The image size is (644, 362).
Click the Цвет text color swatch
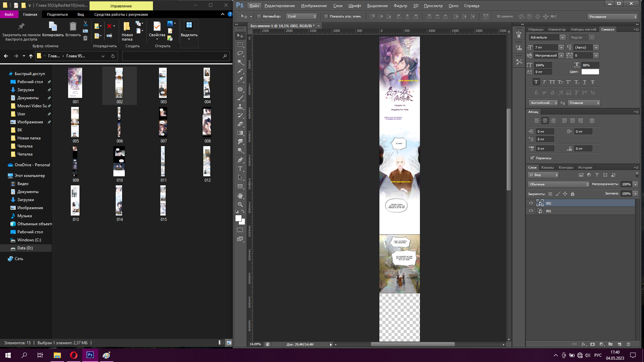click(x=590, y=72)
